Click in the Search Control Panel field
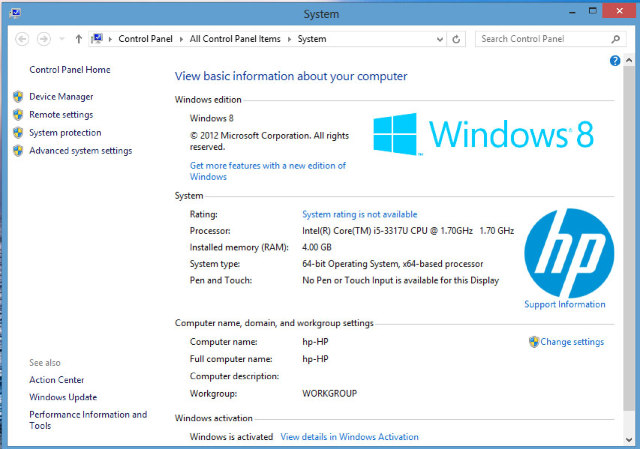 540,39
